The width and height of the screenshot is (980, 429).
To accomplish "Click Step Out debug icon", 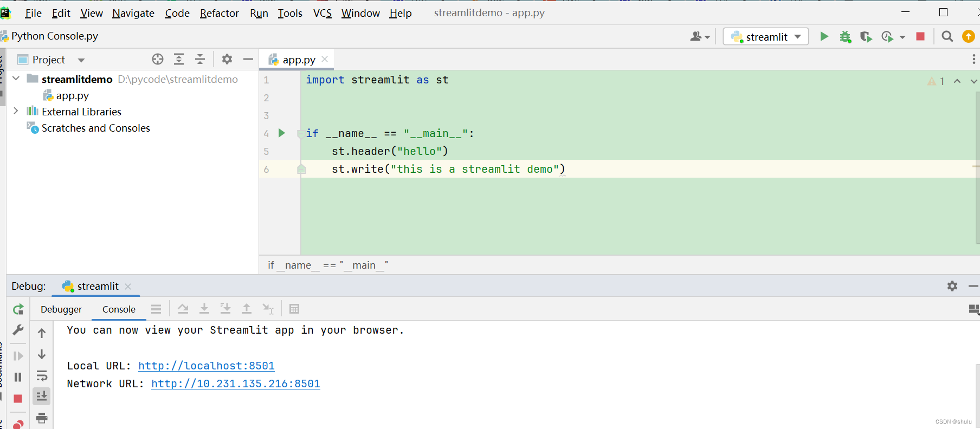I will [247, 309].
